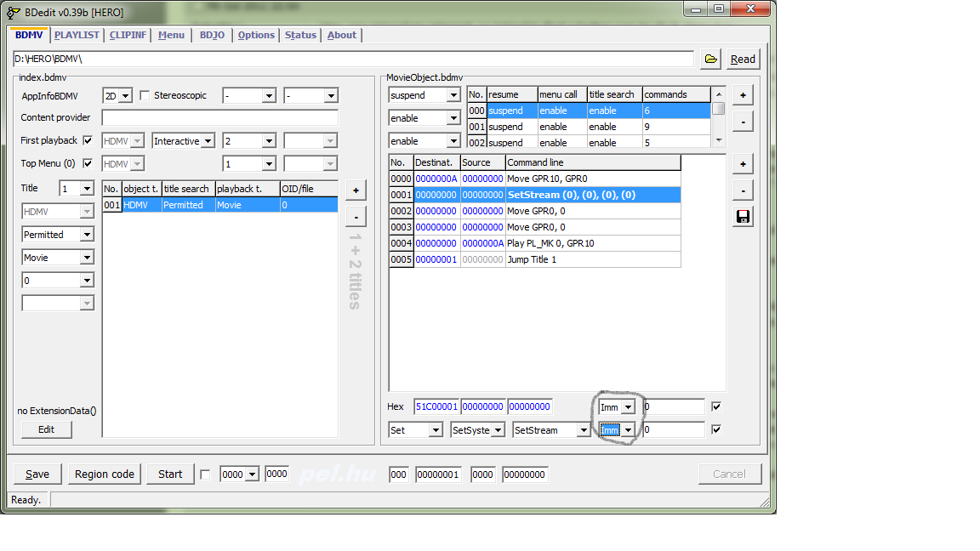Switch to the PLAYLIST tab
Image resolution: width=980 pixels, height=551 pixels.
77,35
